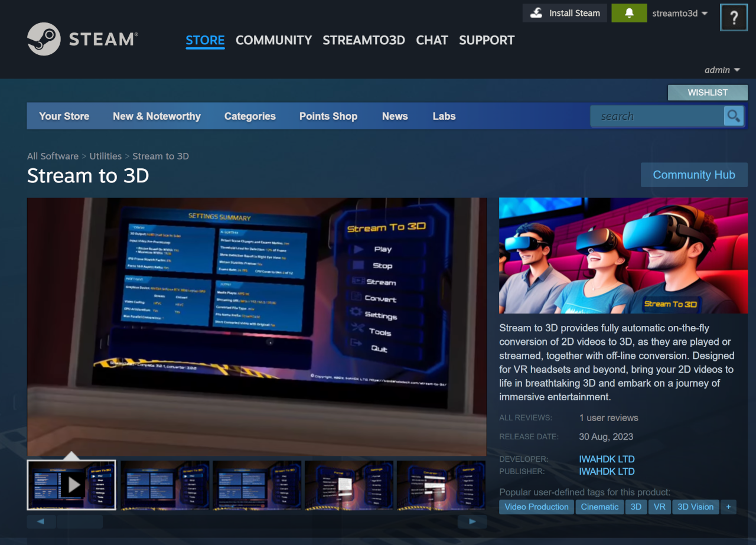756x545 pixels.
Task: Click the Steam logo
Action: coord(44,39)
